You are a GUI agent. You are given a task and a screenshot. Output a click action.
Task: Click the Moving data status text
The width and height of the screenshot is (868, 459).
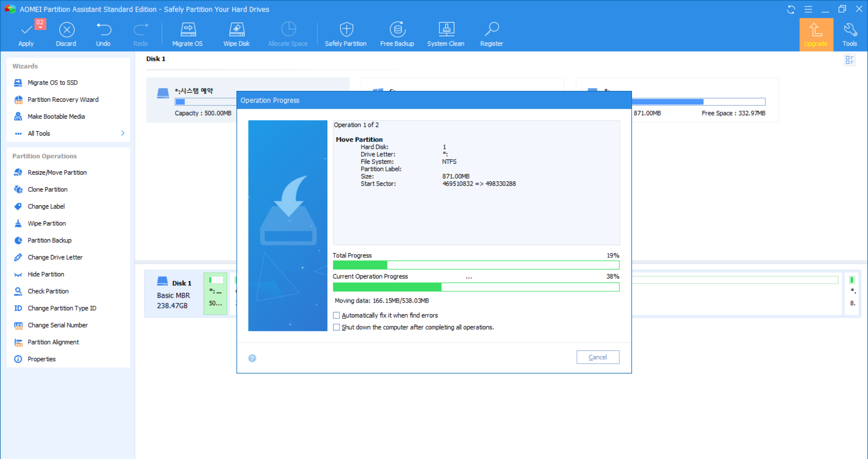click(382, 301)
